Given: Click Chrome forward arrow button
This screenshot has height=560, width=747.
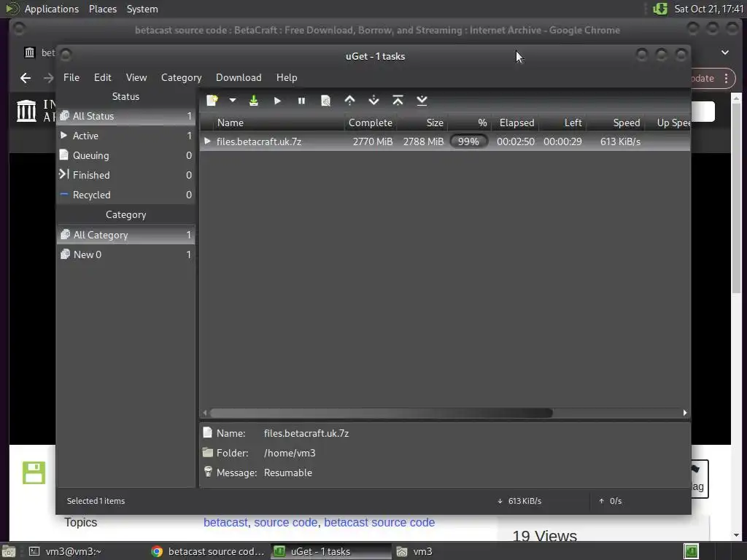Looking at the screenshot, I should pyautogui.click(x=48, y=78).
